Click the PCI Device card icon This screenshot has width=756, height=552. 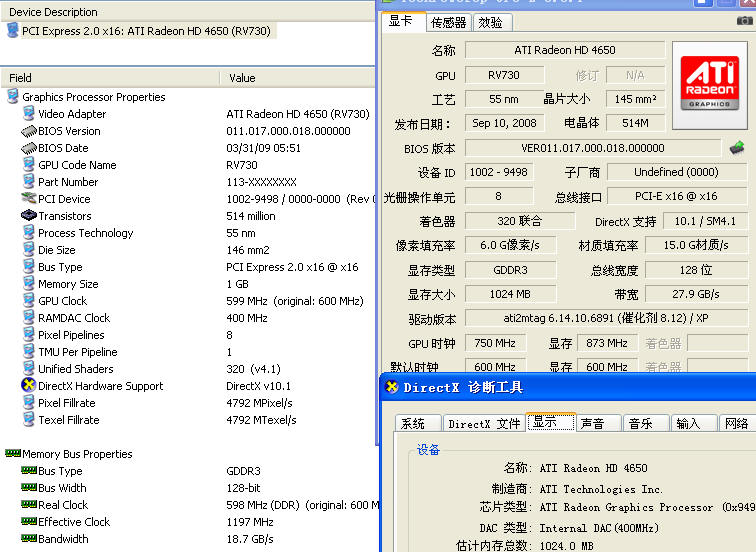(29, 198)
